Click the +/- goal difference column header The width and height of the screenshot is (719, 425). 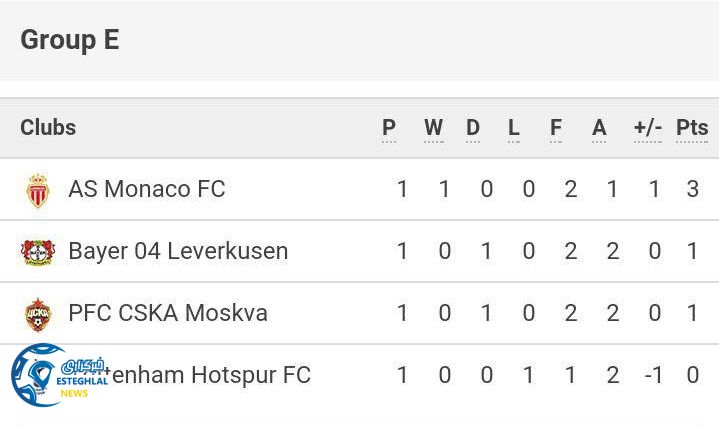[648, 128]
